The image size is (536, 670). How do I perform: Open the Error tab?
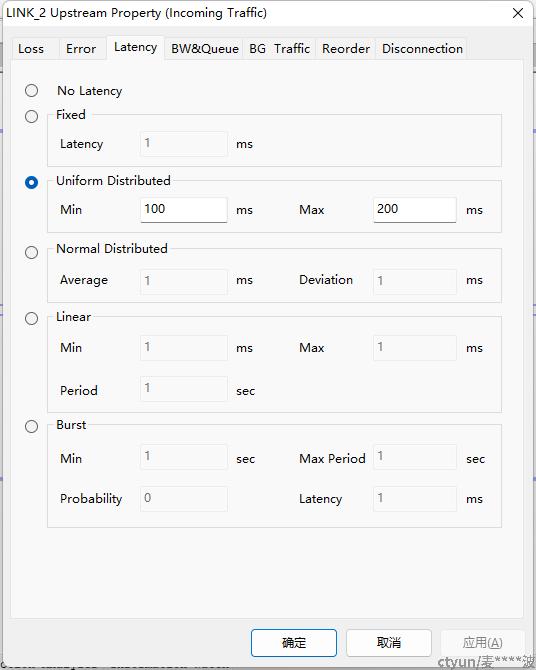point(81,49)
